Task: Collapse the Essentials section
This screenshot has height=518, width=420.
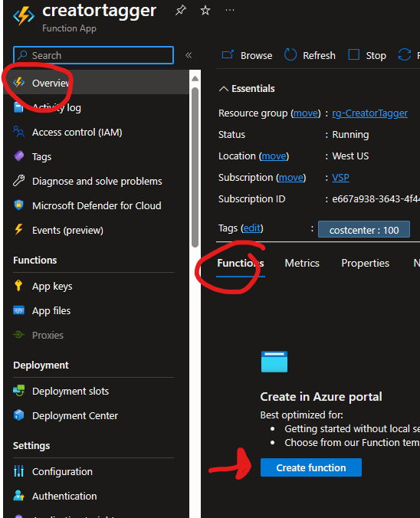Action: (x=247, y=89)
